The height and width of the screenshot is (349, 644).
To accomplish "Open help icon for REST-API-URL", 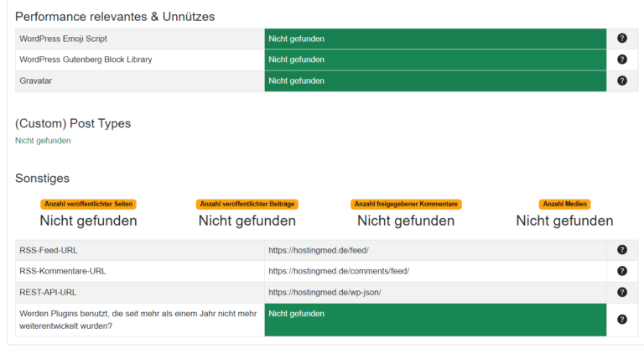I will (x=622, y=292).
